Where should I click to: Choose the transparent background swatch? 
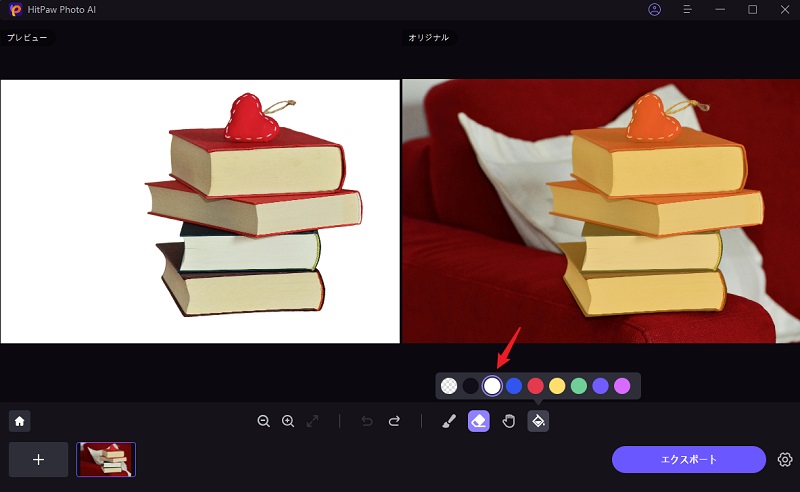[449, 386]
